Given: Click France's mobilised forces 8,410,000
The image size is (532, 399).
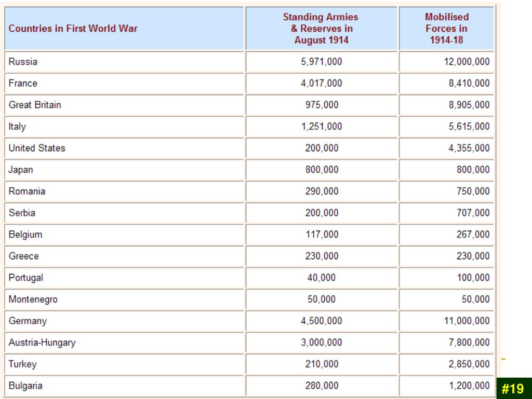Looking at the screenshot, I should click(469, 83).
